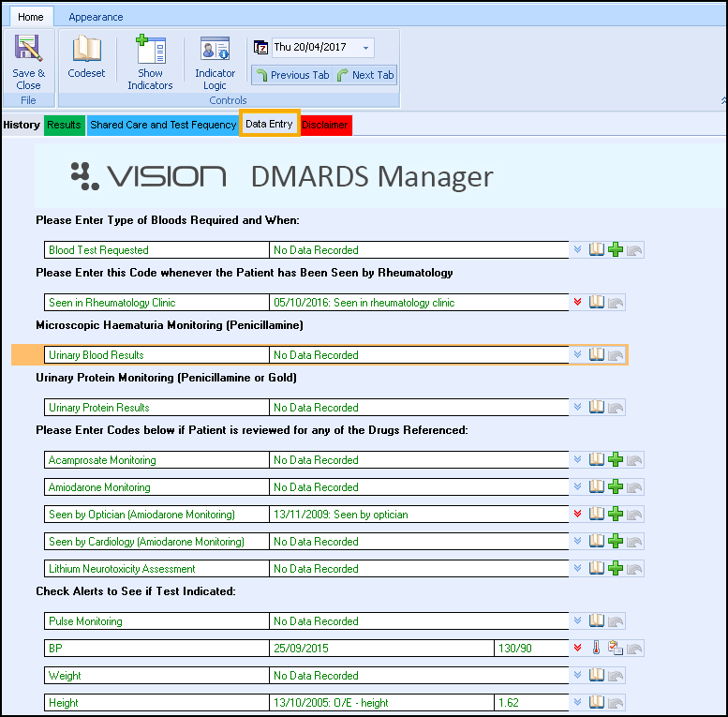The width and height of the screenshot is (728, 717).
Task: Click the Previous Tab button
Action: [x=291, y=75]
